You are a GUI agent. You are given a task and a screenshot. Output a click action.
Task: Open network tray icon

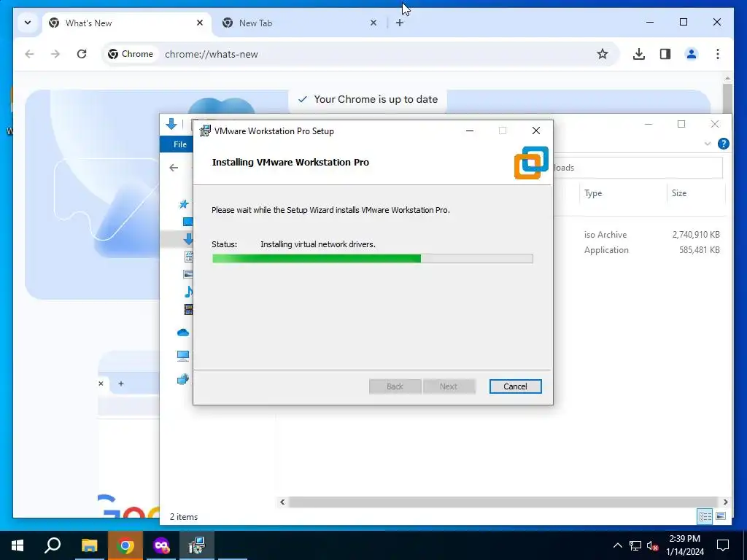click(635, 545)
